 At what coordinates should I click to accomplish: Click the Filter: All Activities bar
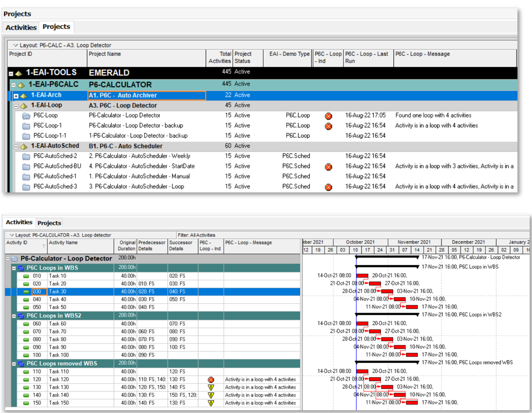[x=196, y=235]
